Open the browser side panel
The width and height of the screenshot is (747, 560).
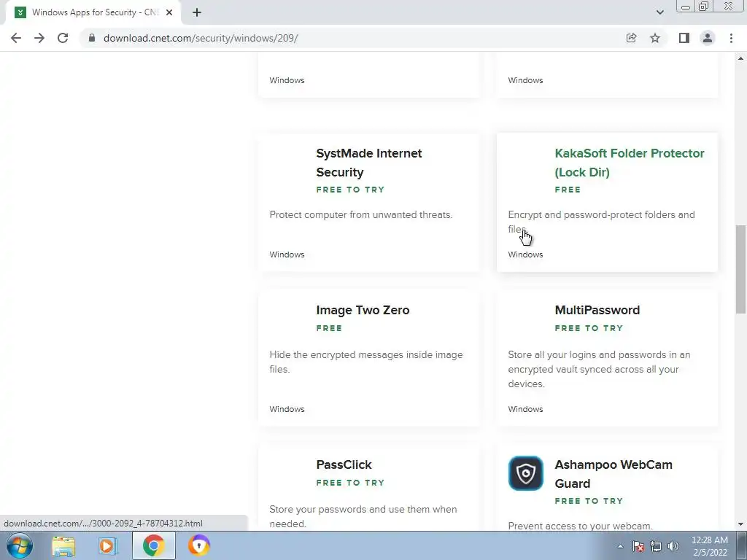(x=684, y=38)
